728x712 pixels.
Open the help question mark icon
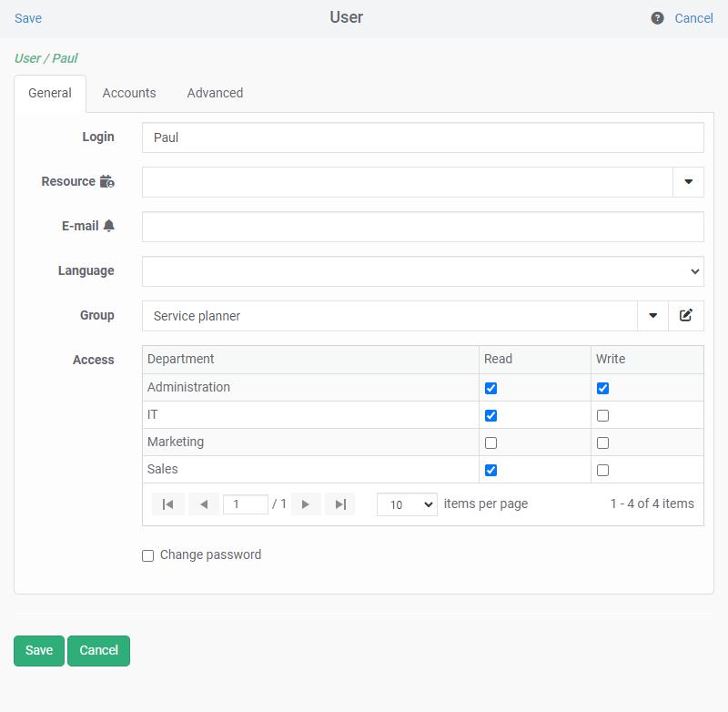pyautogui.click(x=657, y=18)
